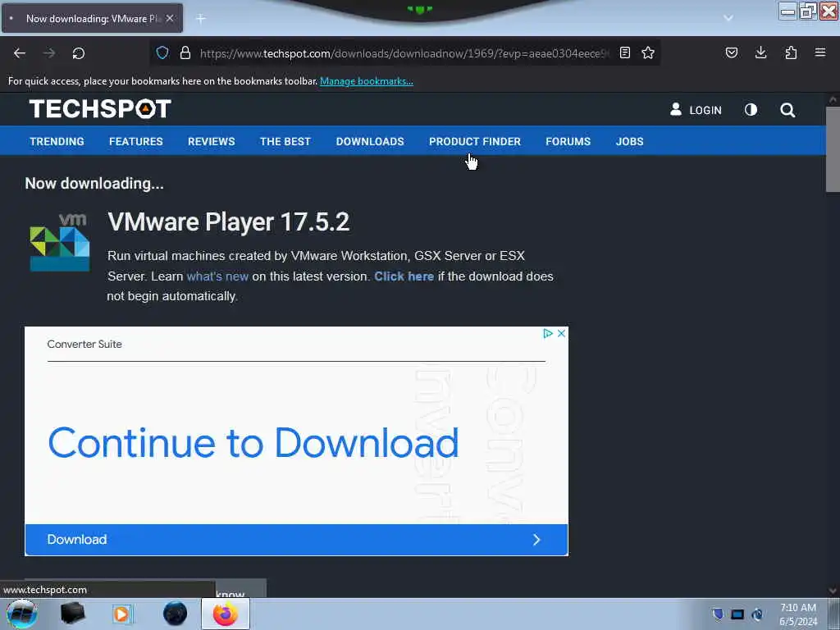Image resolution: width=840 pixels, height=630 pixels.
Task: Open the Windows Start button
Action: 22,614
